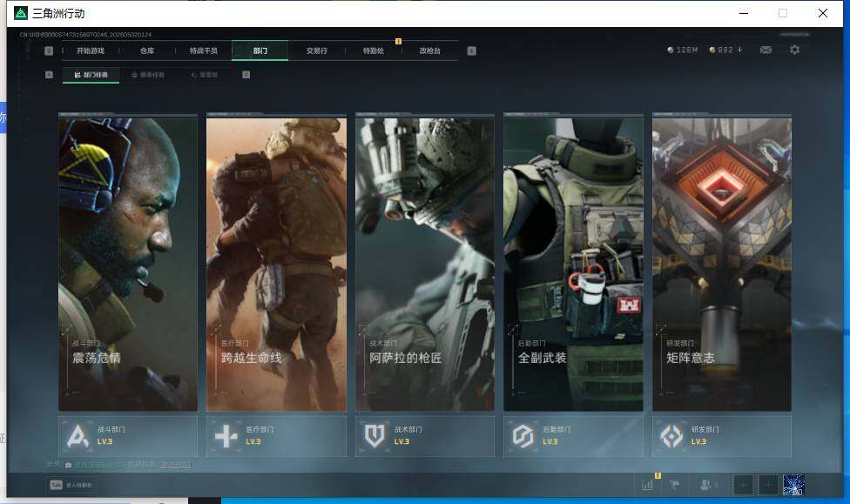Click the Q key hint icon before 开始游戏

click(49, 50)
